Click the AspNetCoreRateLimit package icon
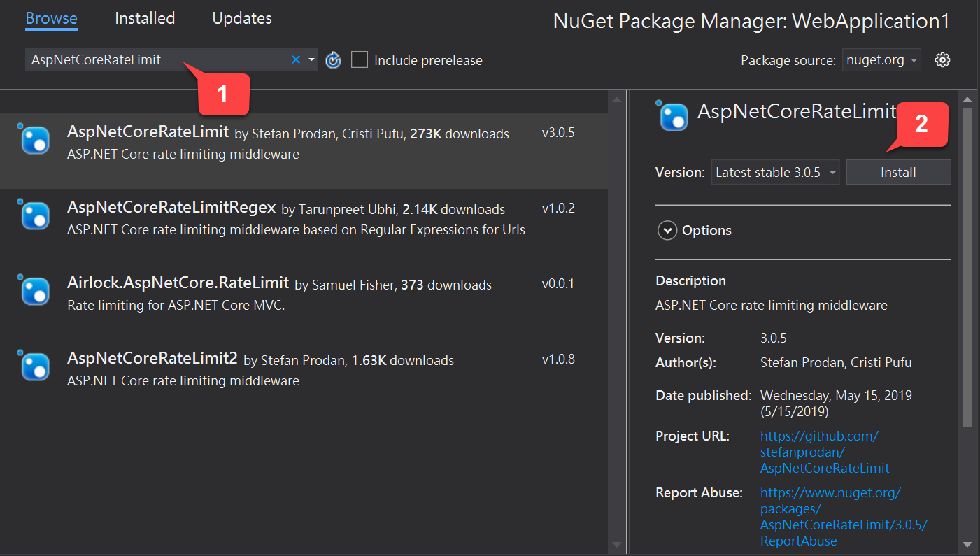Screen dimensions: 980x556 point(34,139)
